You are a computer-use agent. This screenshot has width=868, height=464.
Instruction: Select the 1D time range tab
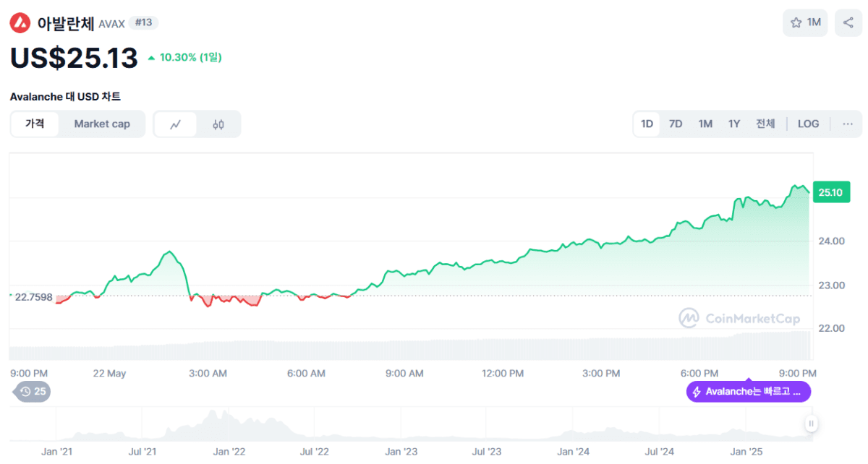(x=647, y=124)
